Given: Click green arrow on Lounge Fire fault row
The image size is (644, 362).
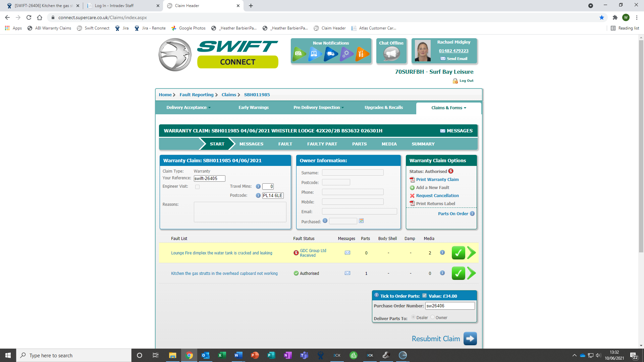Looking at the screenshot, I should (471, 253).
